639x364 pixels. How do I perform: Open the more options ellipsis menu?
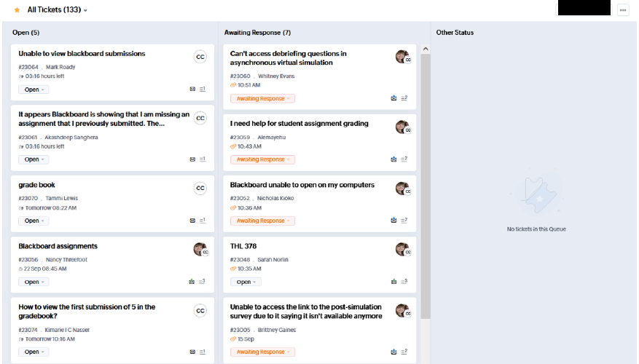coord(623,10)
